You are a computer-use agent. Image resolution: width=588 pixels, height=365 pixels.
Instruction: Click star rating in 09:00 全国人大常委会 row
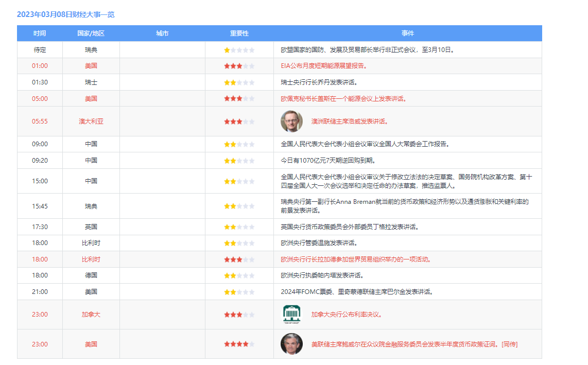point(239,144)
